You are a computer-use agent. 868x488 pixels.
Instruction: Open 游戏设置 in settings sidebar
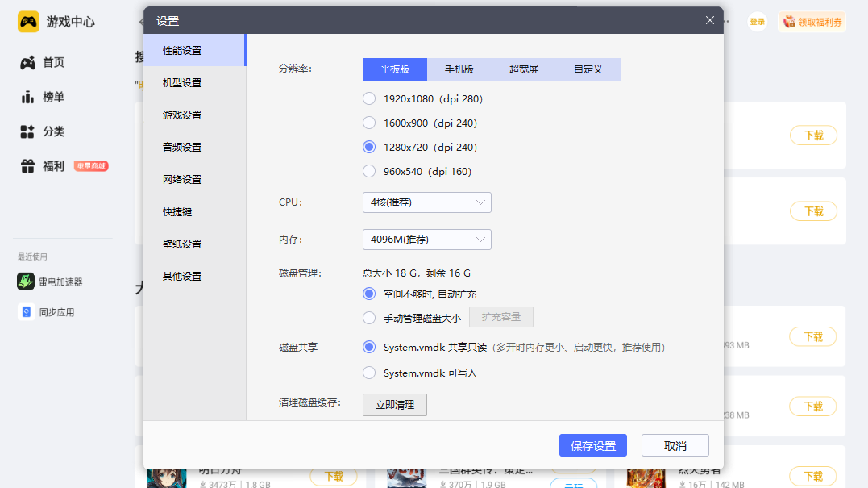pyautogui.click(x=182, y=115)
